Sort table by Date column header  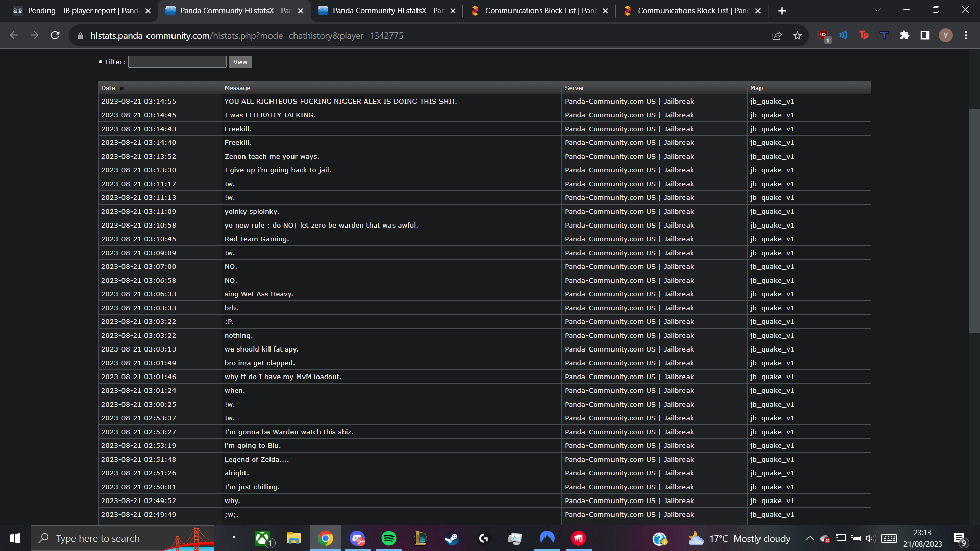pyautogui.click(x=108, y=88)
